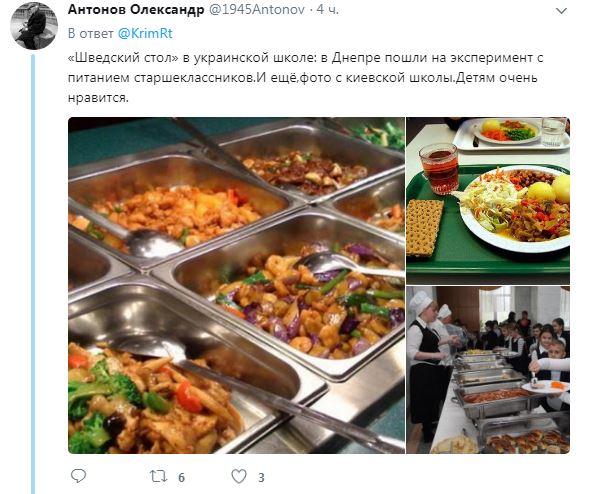Click the tweet text about «Шведский стол»
Viewport: 592px width, 494px height.
coord(305,78)
